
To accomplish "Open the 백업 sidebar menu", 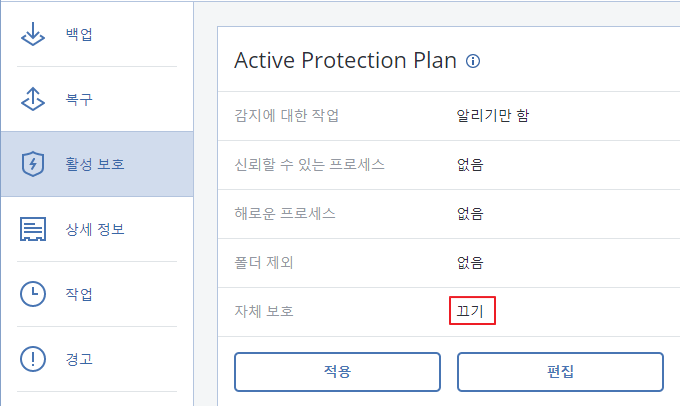I will tap(97, 34).
